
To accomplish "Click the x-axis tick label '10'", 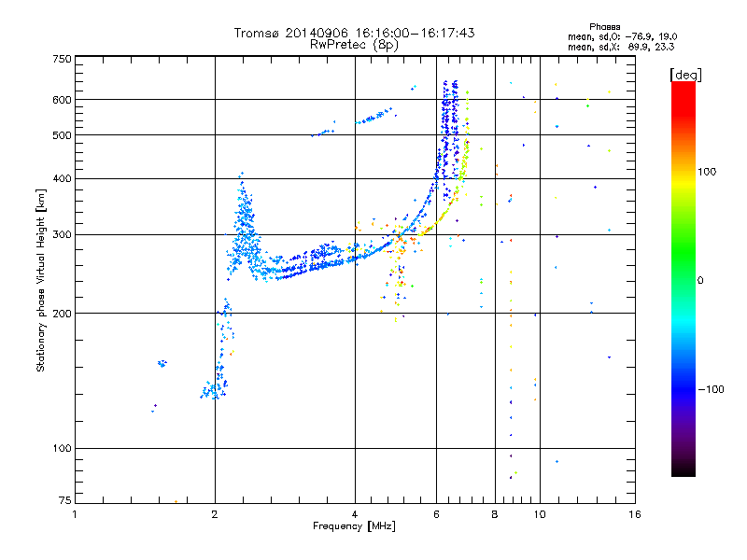I will [x=540, y=514].
